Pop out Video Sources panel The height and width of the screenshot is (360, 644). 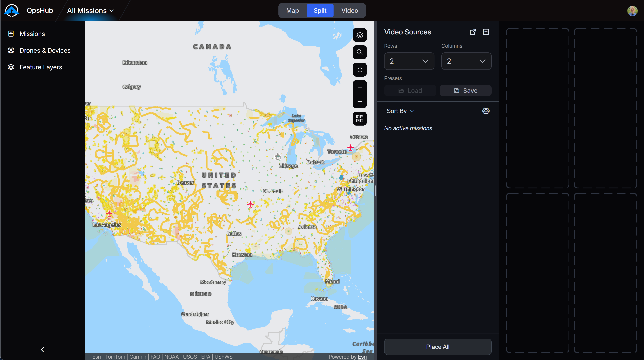click(x=473, y=32)
